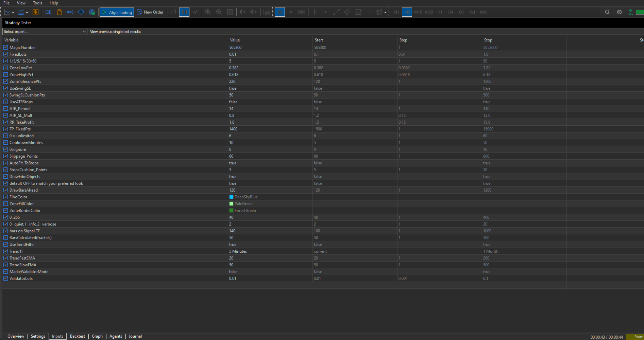Select the cursor arrow tool
This screenshot has height=340, width=644.
(x=280, y=12)
